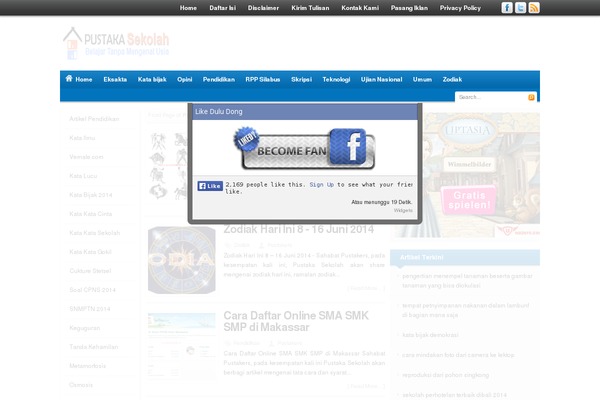Viewport: 600px width, 400px height.
Task: Open Cara Daftar Online SMA SMK article title
Action: pyautogui.click(x=296, y=321)
